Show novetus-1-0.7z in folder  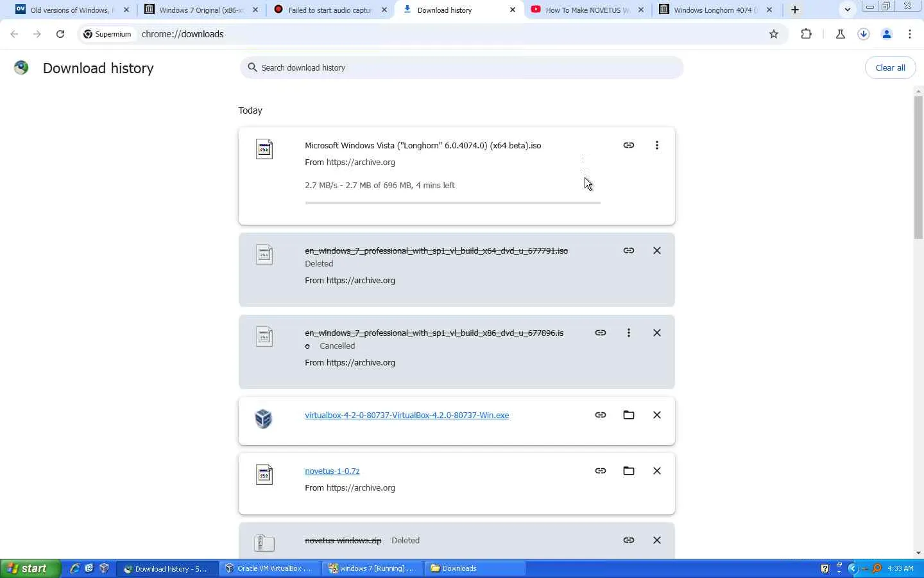pos(629,471)
